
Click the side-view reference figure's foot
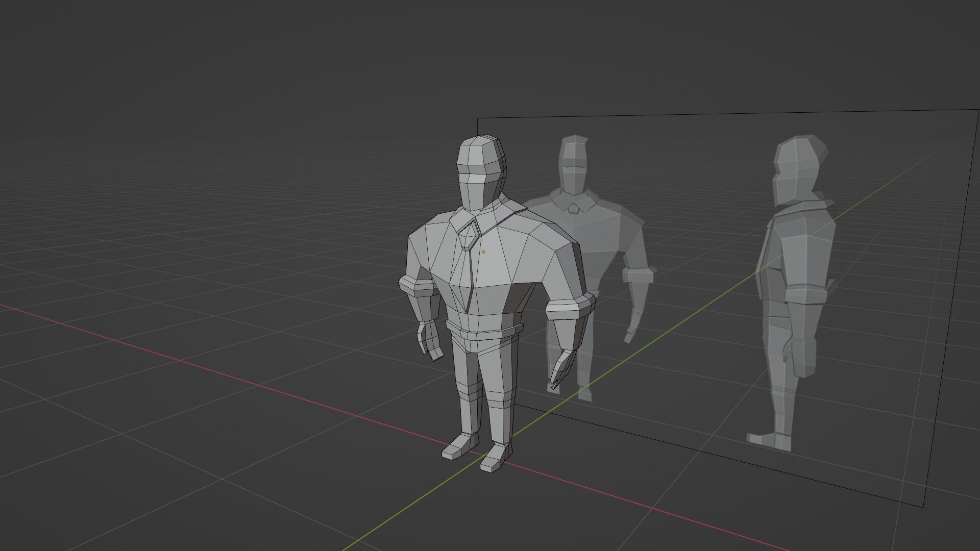[x=768, y=440]
